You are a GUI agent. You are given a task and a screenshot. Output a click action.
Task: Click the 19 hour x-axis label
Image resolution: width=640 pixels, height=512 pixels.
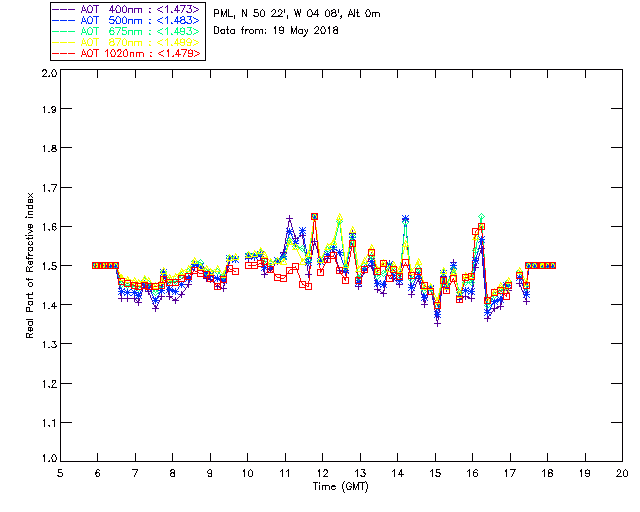[x=585, y=473]
